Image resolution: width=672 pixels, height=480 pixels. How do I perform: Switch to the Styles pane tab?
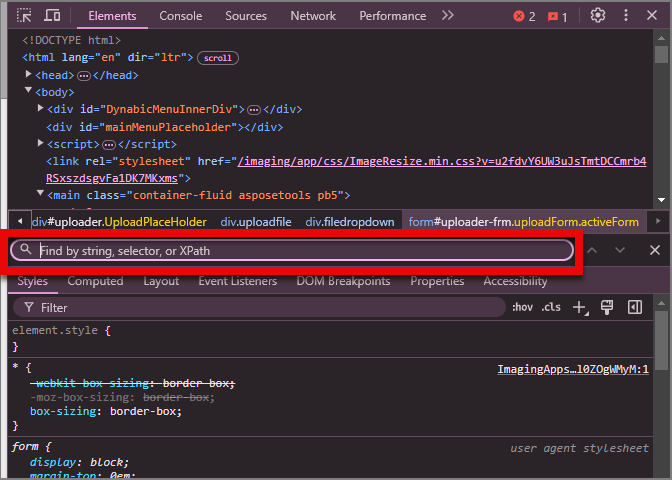click(x=33, y=281)
